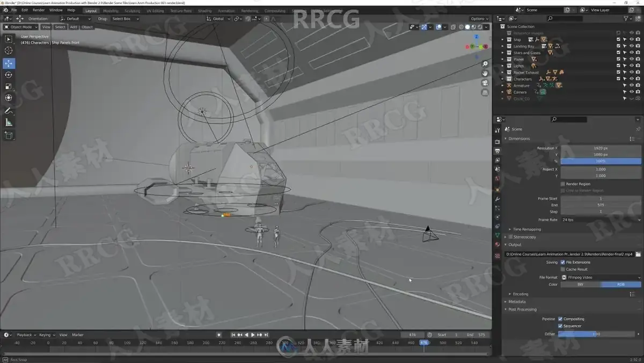Switch to the Shading workspace tab
Image resolution: width=644 pixels, height=363 pixels.
point(204,10)
